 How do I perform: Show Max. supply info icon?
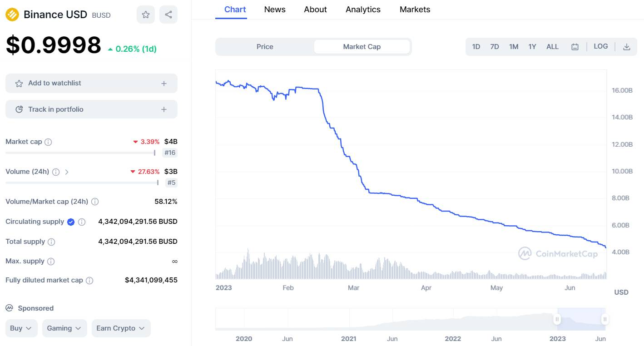click(51, 262)
